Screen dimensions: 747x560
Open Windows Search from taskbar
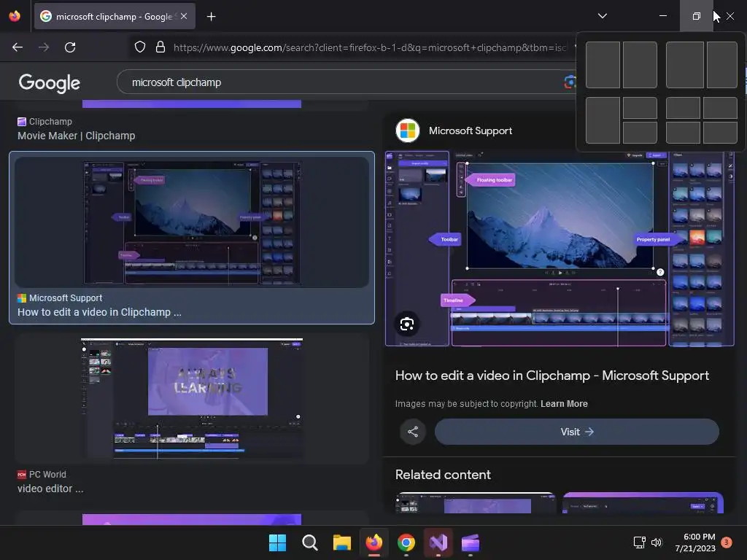[309, 542]
